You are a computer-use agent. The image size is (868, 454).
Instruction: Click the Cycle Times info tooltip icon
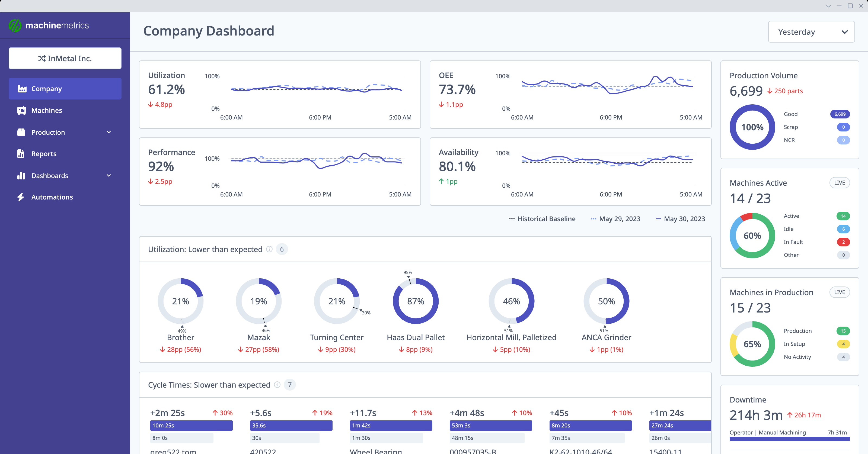point(277,384)
